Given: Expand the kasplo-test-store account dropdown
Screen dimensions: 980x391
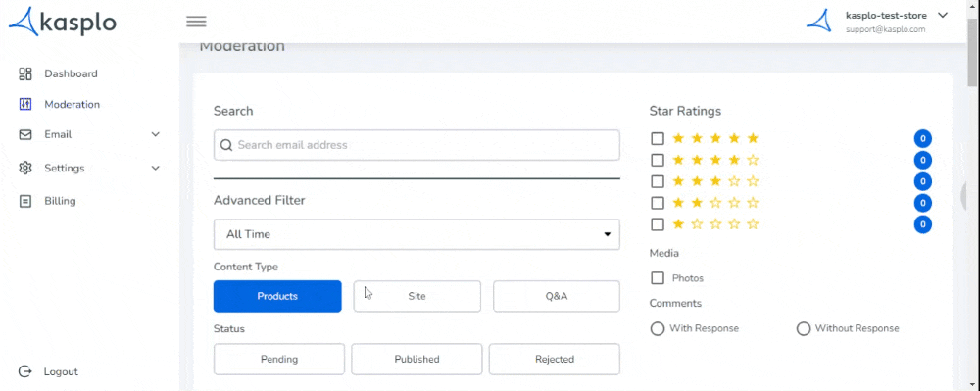Looking at the screenshot, I should (x=943, y=15).
